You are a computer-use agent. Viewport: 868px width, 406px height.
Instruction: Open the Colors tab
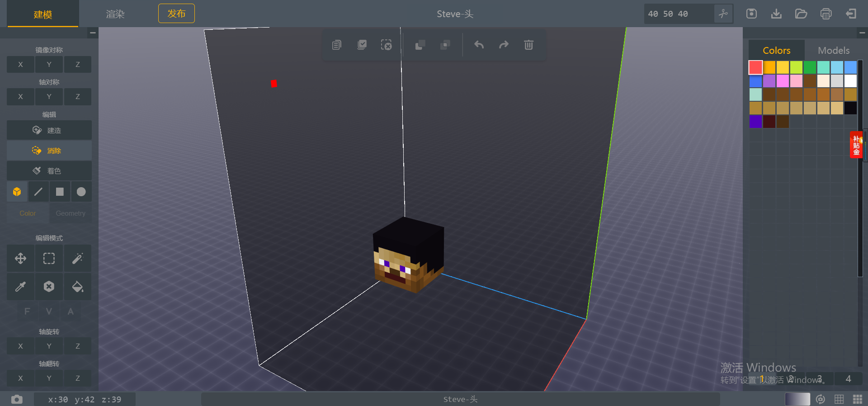pyautogui.click(x=777, y=50)
